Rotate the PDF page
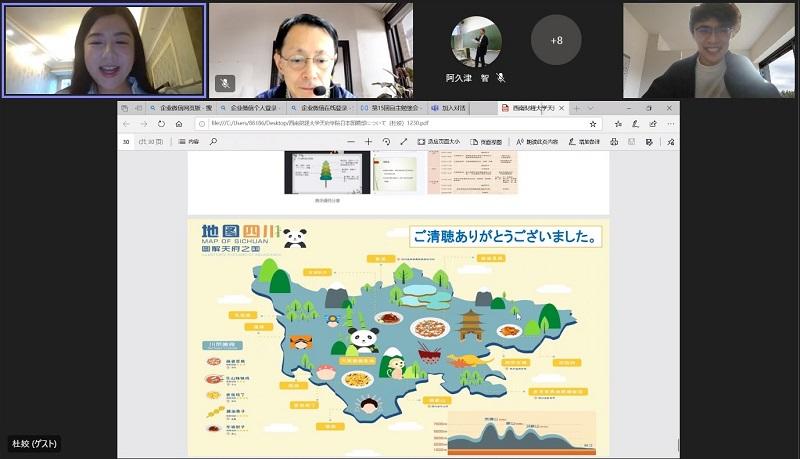 pos(386,142)
